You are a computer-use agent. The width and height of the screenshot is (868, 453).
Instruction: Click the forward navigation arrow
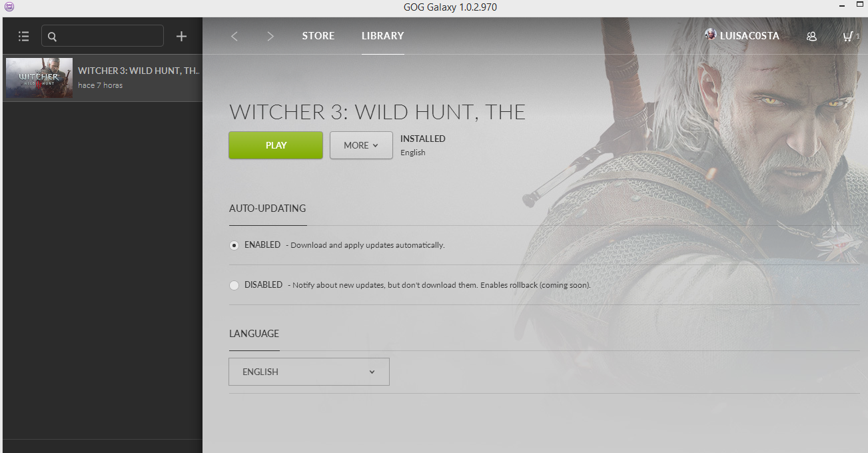point(270,36)
